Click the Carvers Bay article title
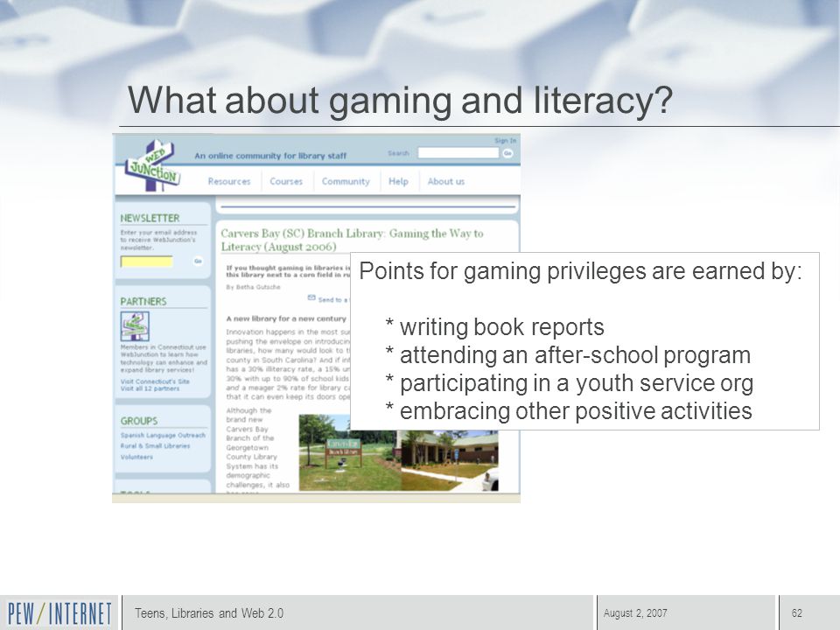Screen dimensions: 840x630 pos(352,240)
